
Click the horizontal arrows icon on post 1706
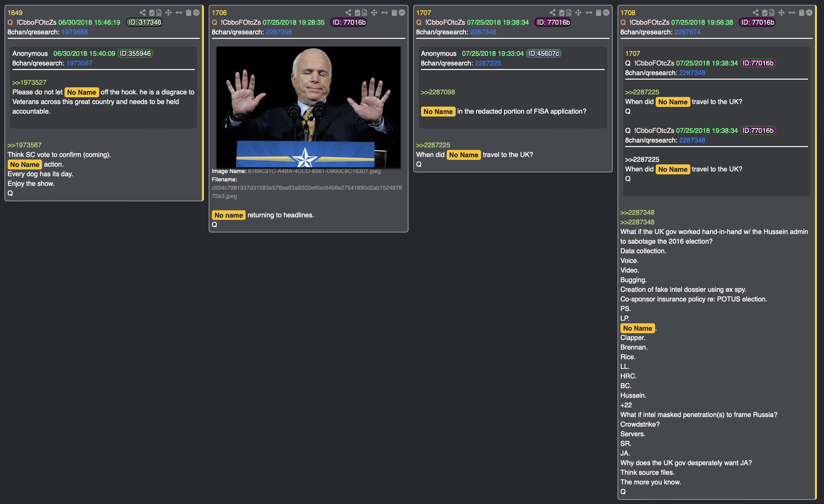pyautogui.click(x=385, y=13)
